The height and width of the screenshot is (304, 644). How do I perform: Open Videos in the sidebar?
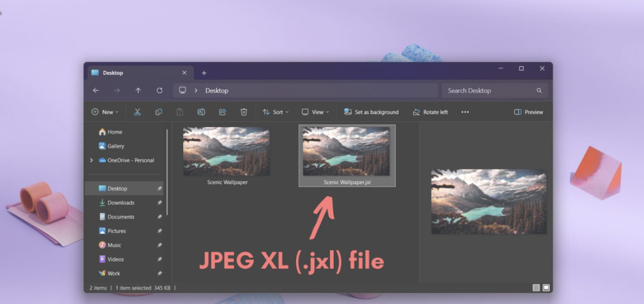click(112, 260)
